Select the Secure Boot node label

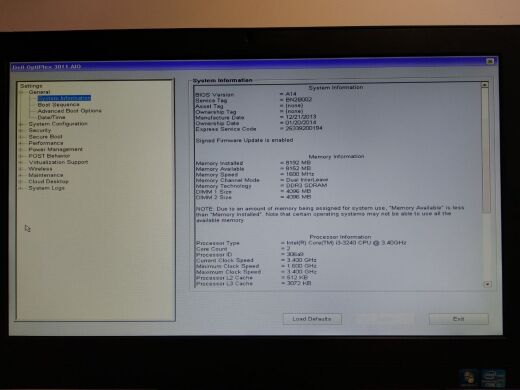point(45,137)
